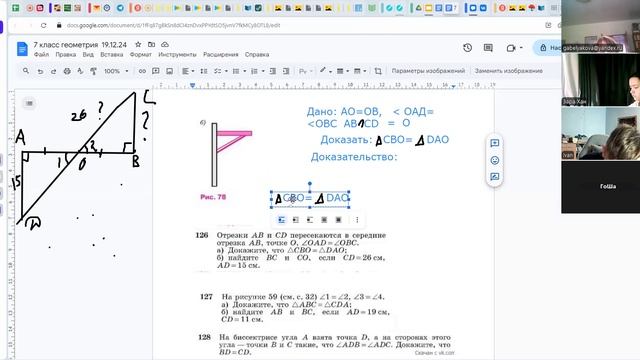Insert an image from toolbar
The image size is (640, 360).
(x=169, y=71)
